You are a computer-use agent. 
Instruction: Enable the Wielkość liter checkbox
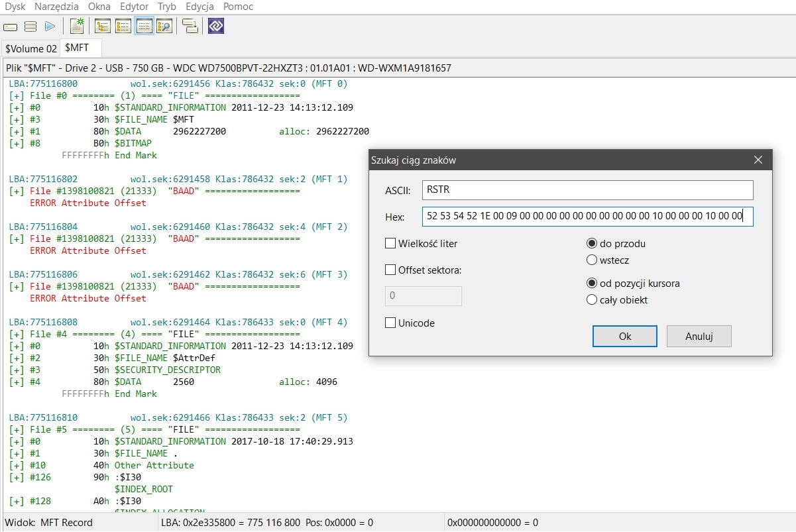[390, 243]
